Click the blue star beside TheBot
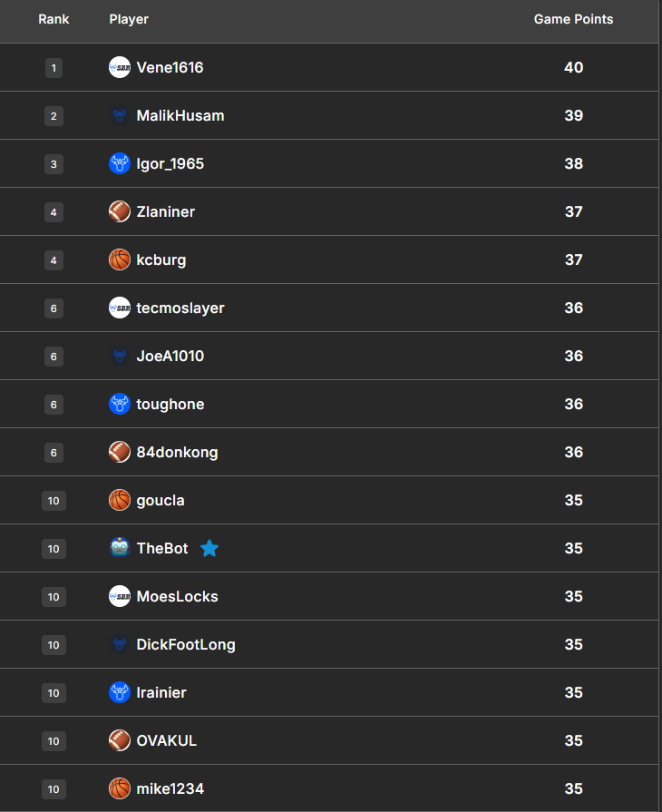 pos(209,548)
